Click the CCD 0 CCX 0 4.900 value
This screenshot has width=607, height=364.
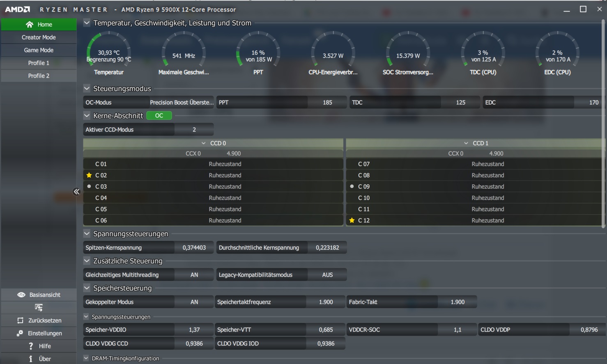tap(234, 153)
